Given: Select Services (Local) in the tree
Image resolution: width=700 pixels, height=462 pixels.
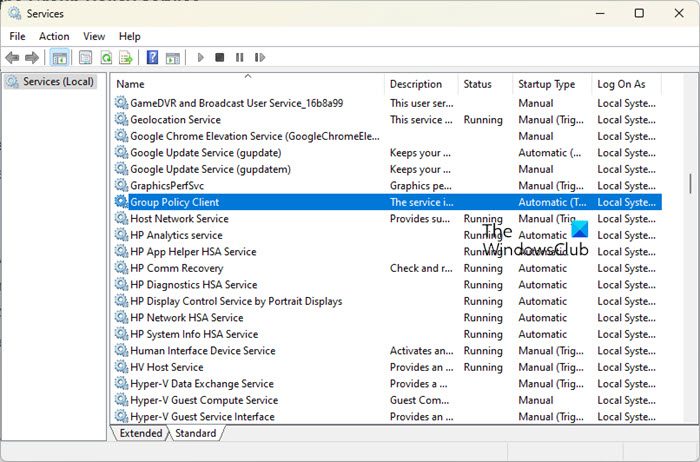Looking at the screenshot, I should (x=58, y=81).
